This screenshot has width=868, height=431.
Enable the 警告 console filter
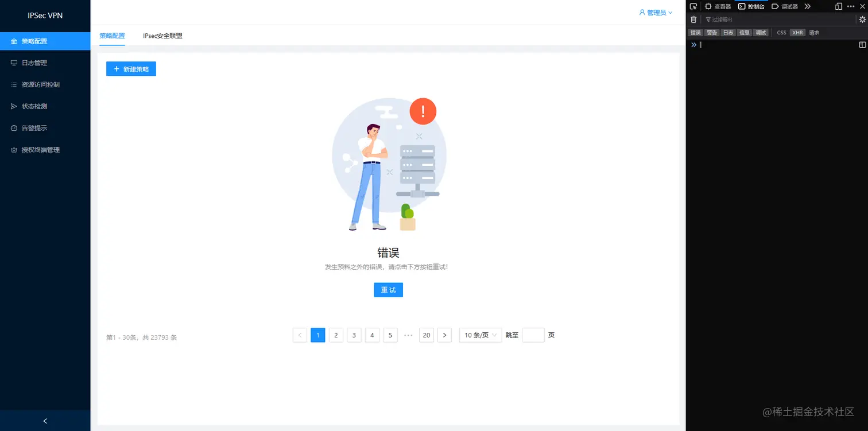coord(711,33)
